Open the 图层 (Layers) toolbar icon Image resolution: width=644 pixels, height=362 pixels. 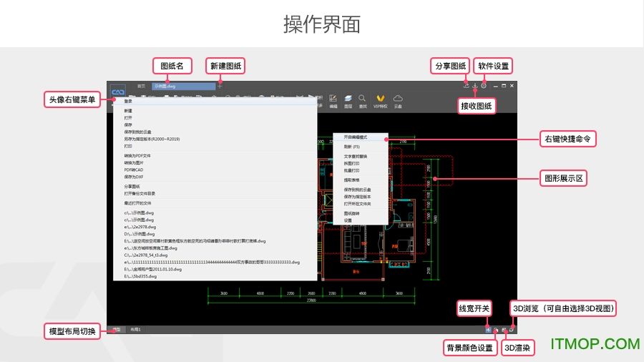point(348,100)
